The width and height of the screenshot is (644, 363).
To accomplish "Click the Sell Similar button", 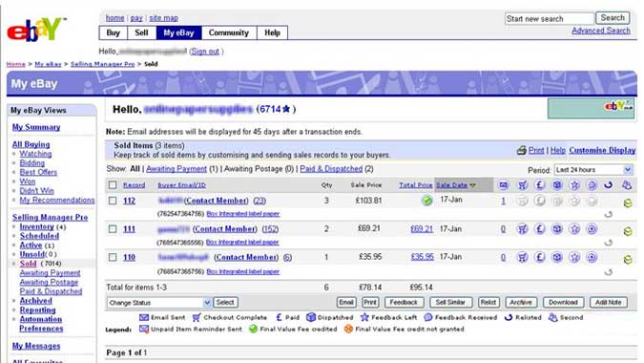I will pyautogui.click(x=450, y=303).
